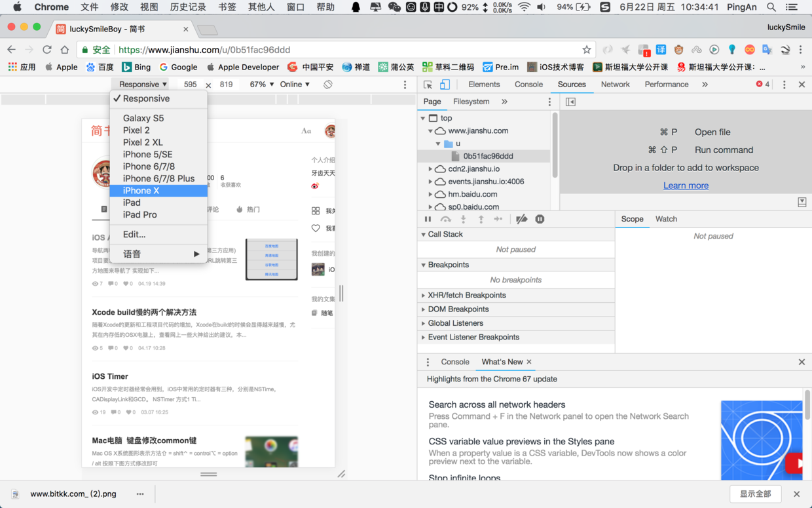The height and width of the screenshot is (508, 812).
Task: Toggle deactivate breakpoints icon
Action: coord(521,219)
